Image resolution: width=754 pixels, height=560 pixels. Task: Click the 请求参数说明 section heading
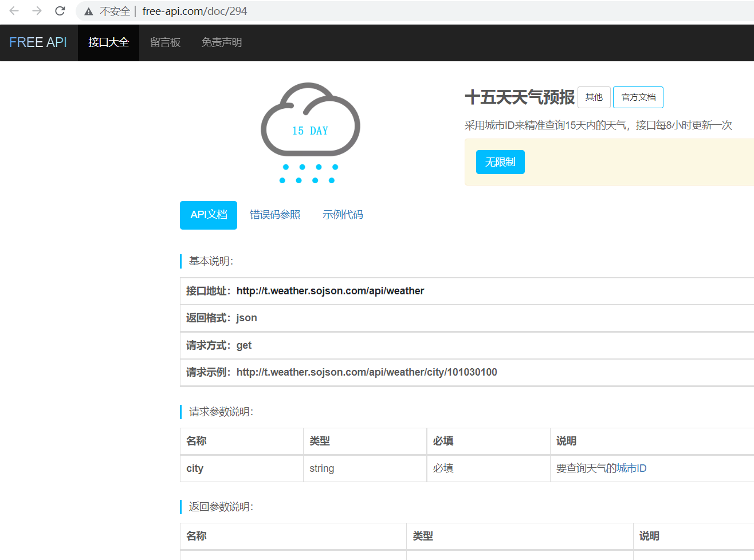[221, 412]
